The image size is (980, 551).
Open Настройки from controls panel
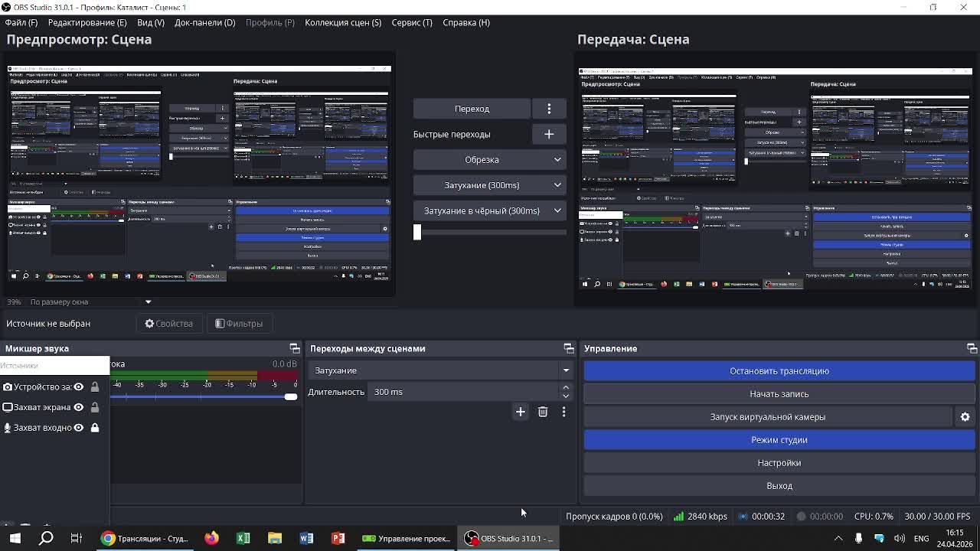779,463
